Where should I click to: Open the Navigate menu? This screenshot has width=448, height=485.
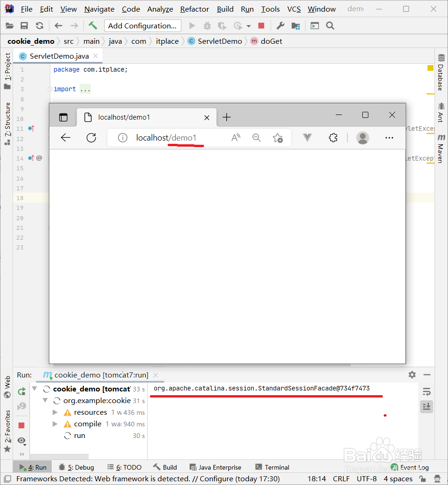99,9
